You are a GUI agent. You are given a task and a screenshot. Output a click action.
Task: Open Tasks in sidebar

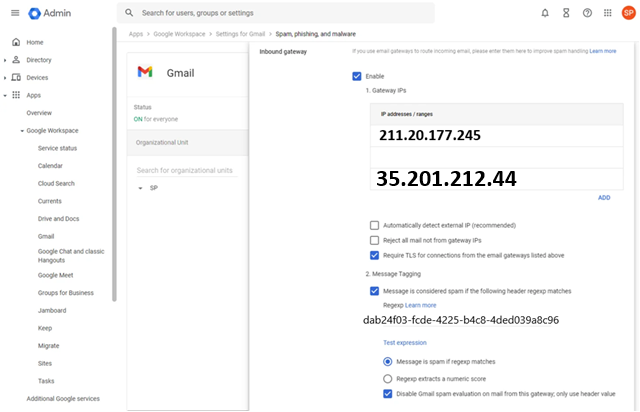click(x=46, y=381)
